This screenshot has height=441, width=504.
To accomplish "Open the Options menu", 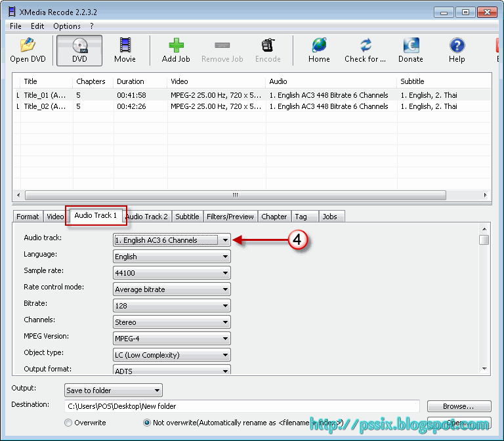I will pyautogui.click(x=67, y=26).
